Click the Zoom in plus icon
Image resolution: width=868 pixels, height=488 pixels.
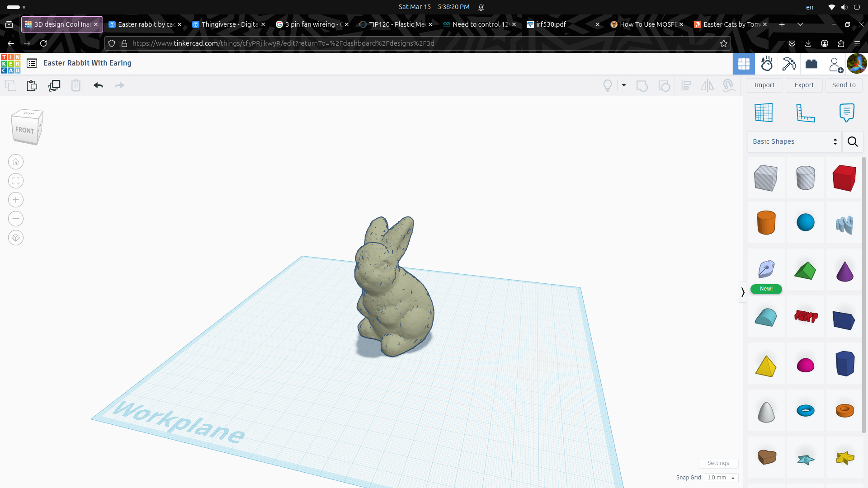[16, 200]
